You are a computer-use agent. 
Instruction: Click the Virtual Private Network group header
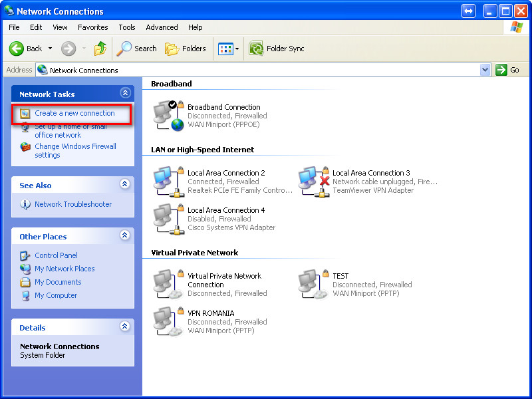pos(195,253)
